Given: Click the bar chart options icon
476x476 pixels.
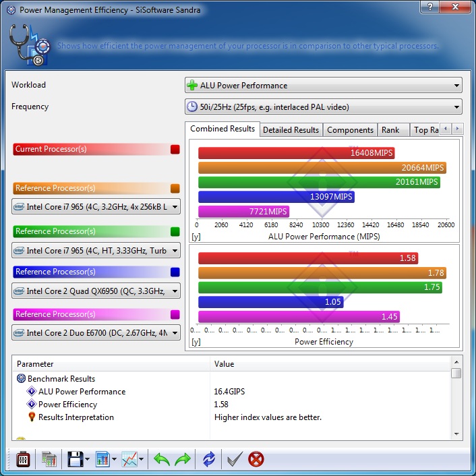Looking at the screenshot, I should [x=103, y=459].
